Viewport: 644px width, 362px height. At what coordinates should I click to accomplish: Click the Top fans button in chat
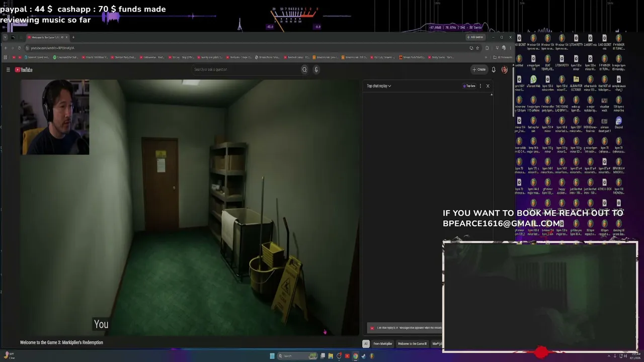[469, 86]
